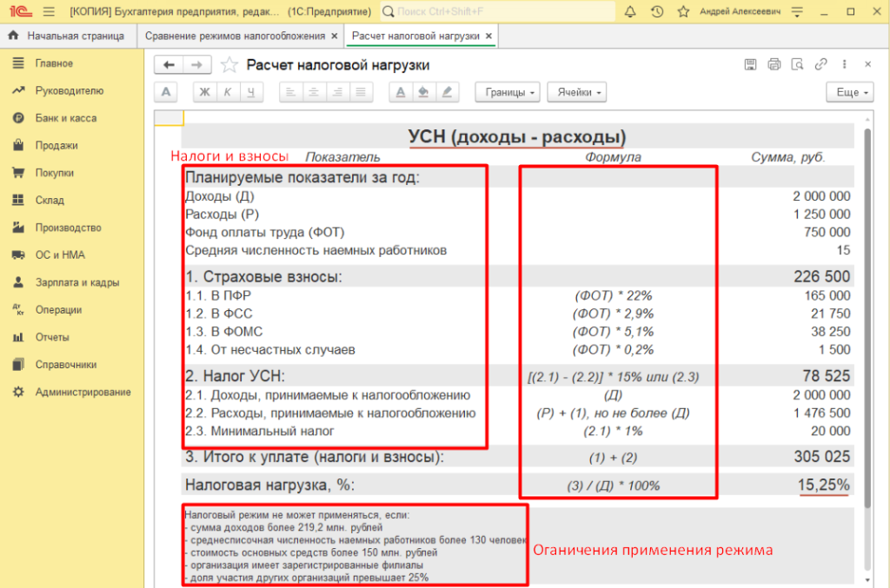The image size is (890, 588).
Task: Open Банк и касса section
Action: [x=65, y=118]
